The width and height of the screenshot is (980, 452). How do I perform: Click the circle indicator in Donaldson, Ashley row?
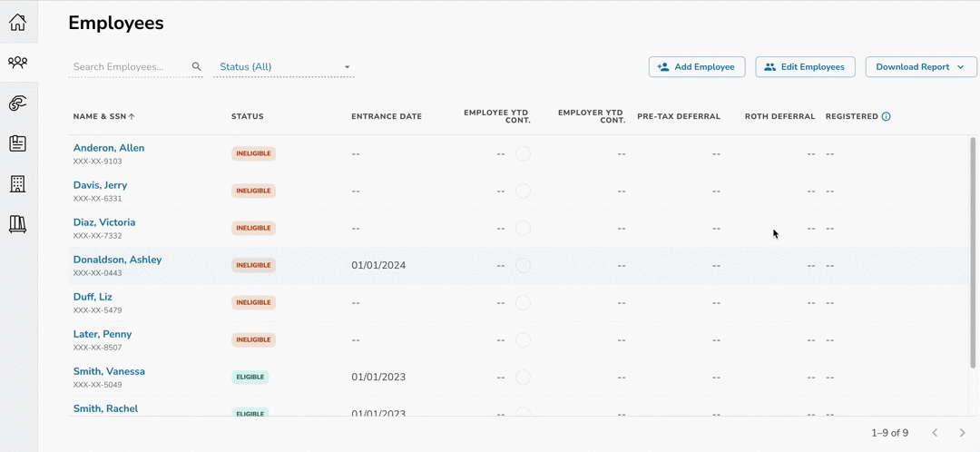[x=523, y=266]
